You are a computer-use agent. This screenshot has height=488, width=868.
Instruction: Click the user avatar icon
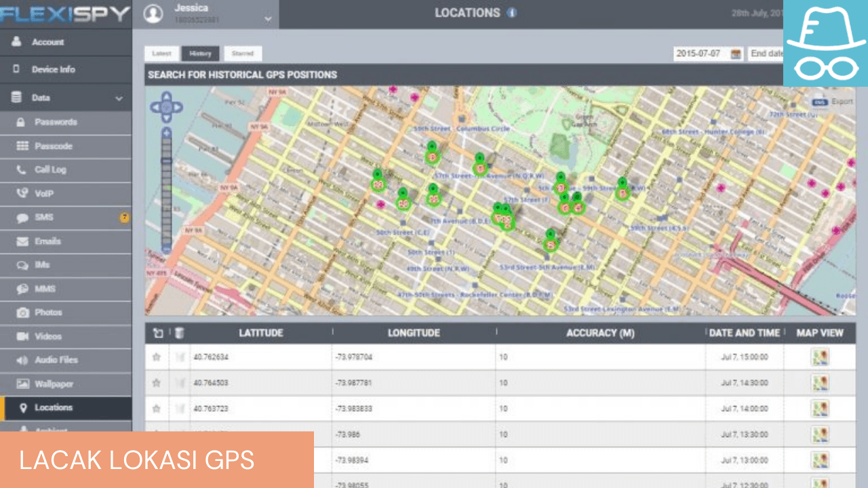[153, 14]
